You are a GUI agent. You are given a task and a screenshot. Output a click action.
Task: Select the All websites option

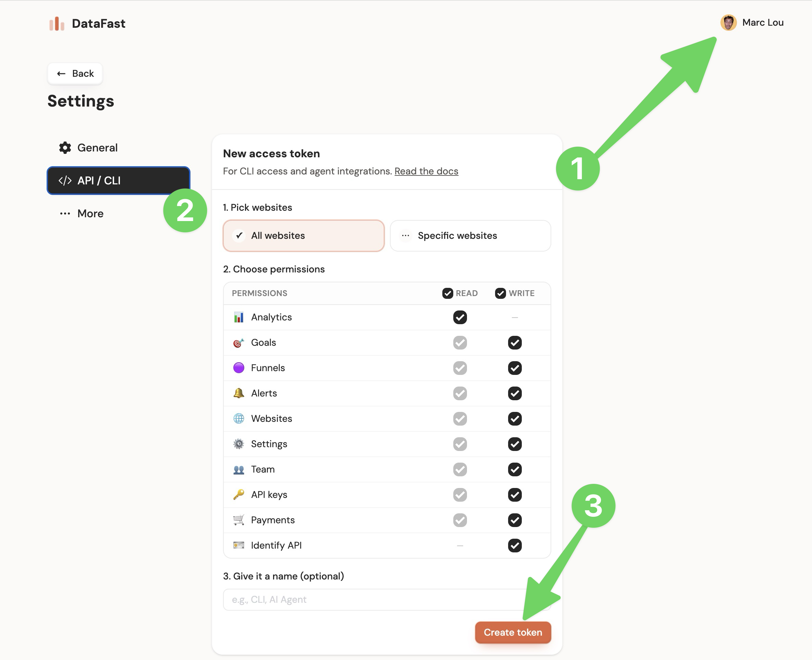pos(304,236)
